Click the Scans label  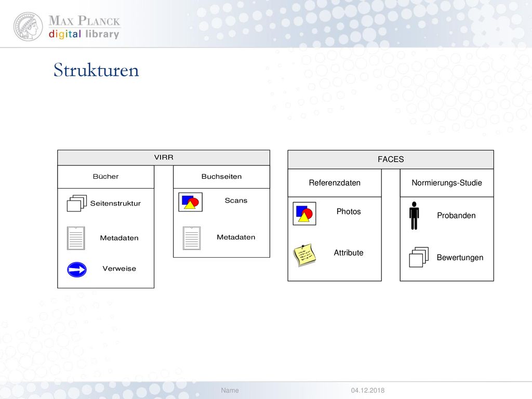[x=236, y=200]
